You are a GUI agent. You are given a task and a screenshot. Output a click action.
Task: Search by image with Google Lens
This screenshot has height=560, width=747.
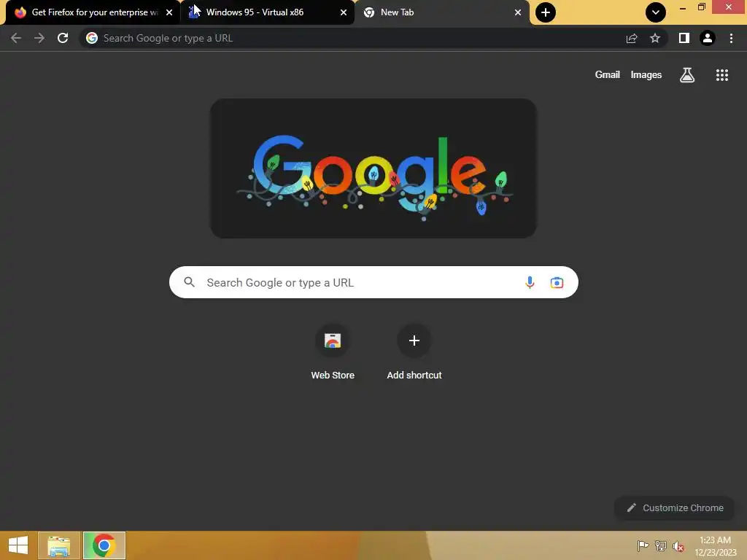pyautogui.click(x=557, y=282)
